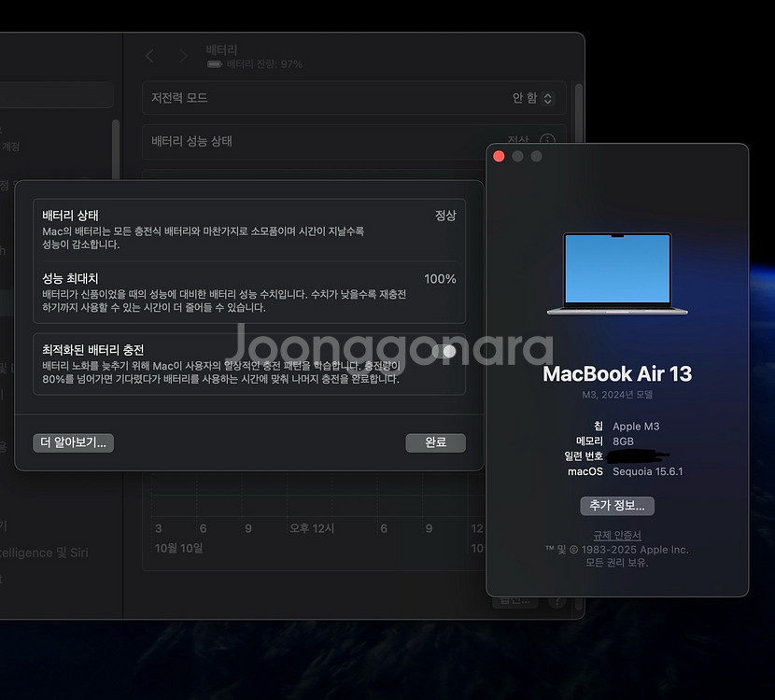Open the 규제 인증서 link
This screenshot has width=775, height=700.
click(x=617, y=535)
